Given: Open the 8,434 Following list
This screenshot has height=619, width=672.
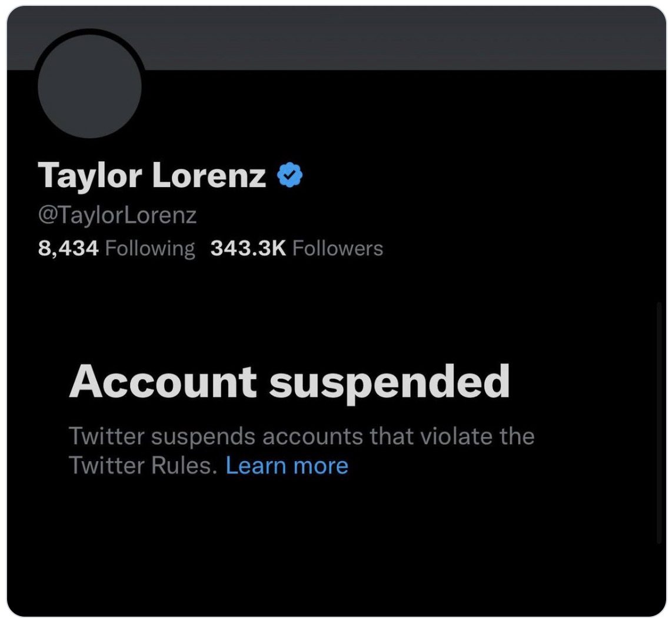Looking at the screenshot, I should tap(116, 248).
